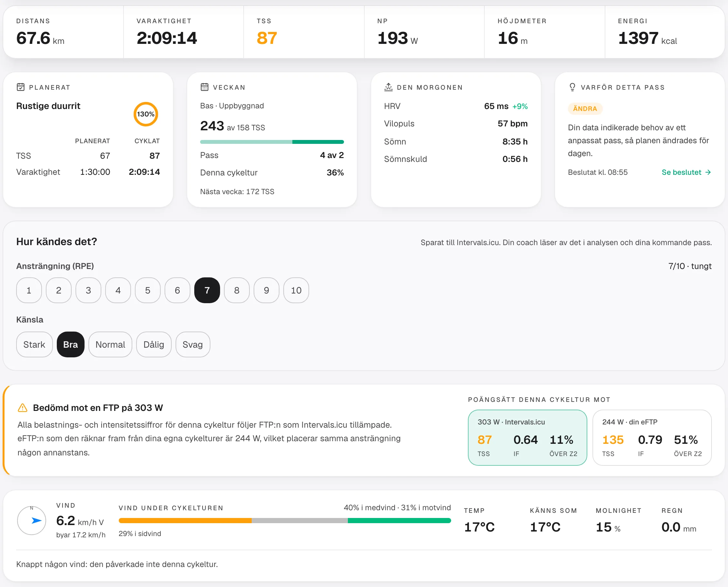Click the Sömnskuld 0:56 h value
This screenshot has height=587, width=728.
pyautogui.click(x=515, y=159)
